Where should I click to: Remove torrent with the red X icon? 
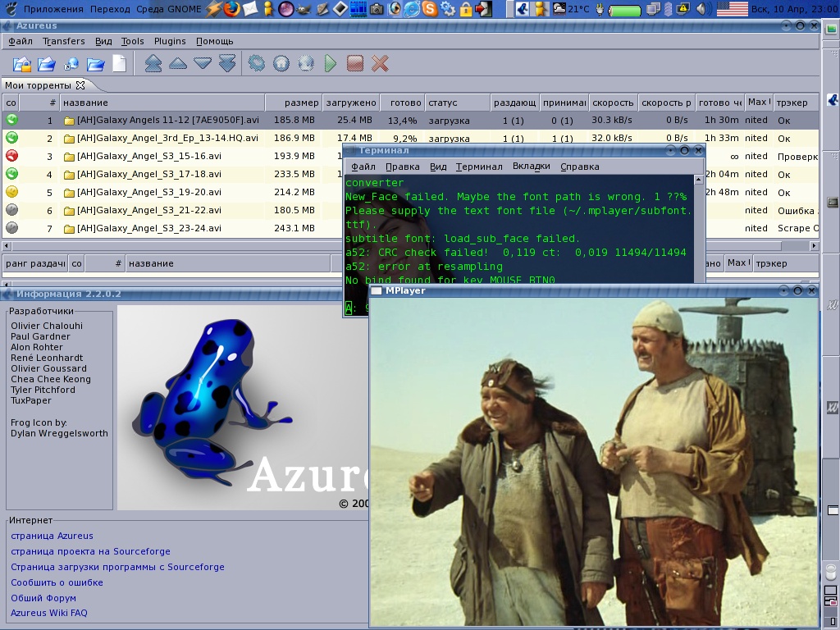(380, 64)
